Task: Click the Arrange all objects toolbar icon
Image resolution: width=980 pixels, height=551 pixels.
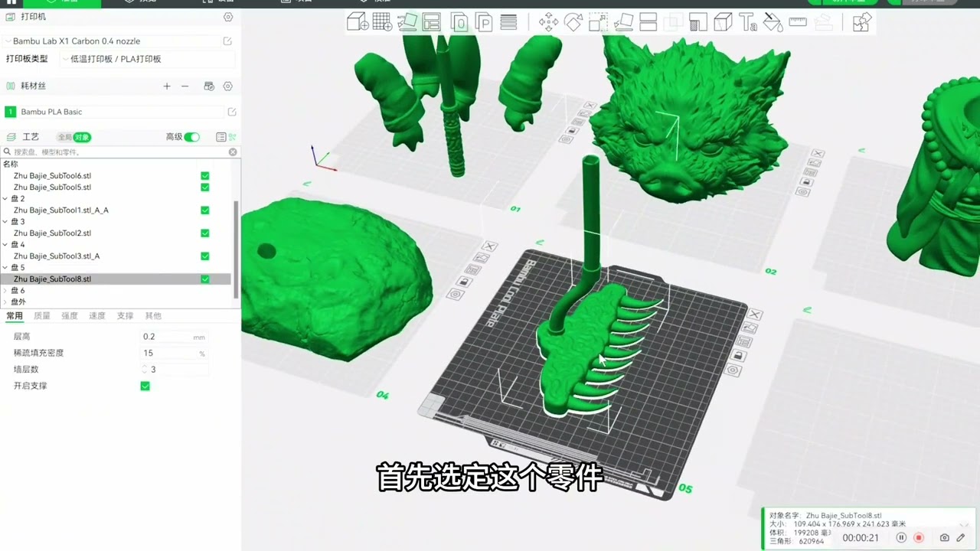Action: point(432,22)
